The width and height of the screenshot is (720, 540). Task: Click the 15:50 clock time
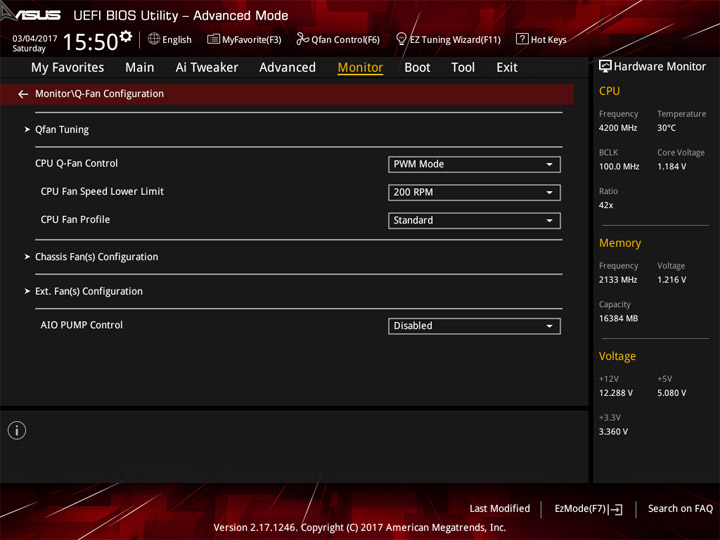coord(90,42)
